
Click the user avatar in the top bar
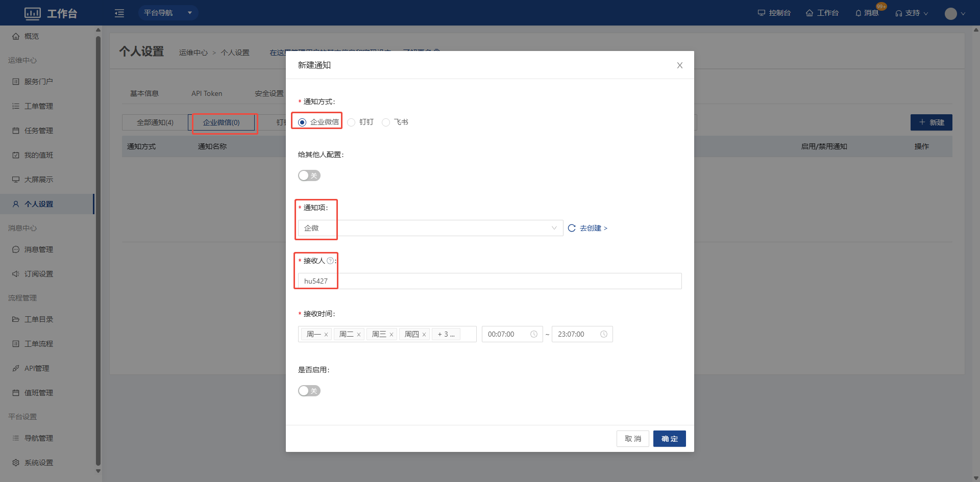click(x=950, y=14)
